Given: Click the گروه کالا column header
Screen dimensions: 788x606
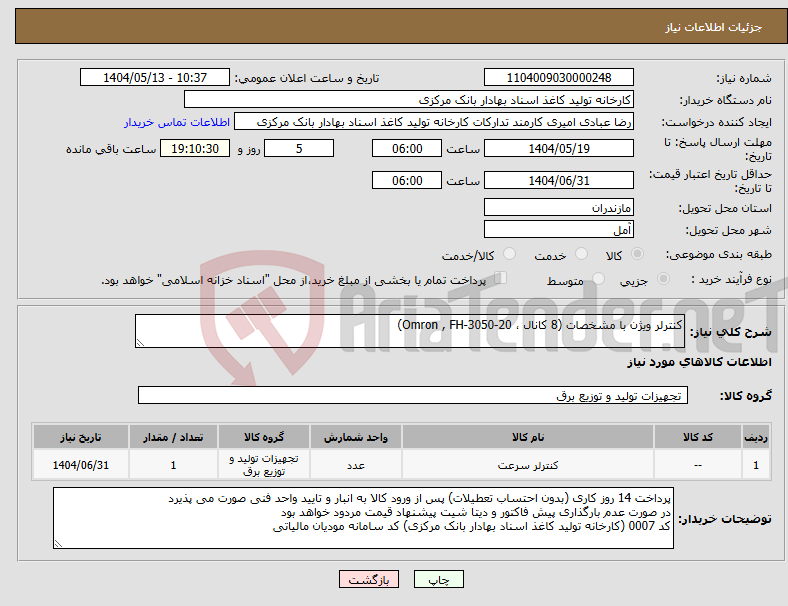Looking at the screenshot, I should click(x=264, y=437).
